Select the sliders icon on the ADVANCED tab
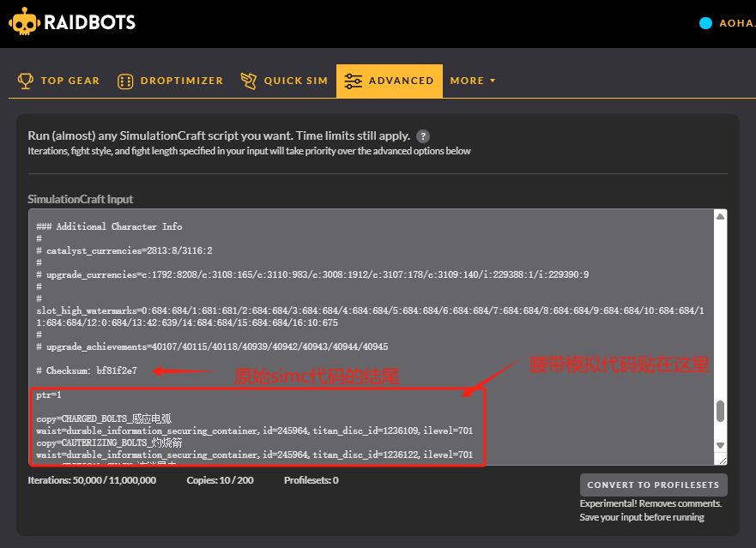The image size is (756, 548). (354, 80)
